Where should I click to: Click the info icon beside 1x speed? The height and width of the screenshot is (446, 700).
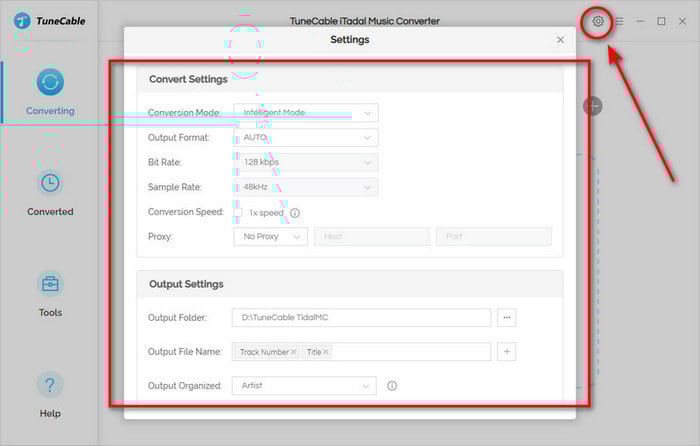(x=295, y=213)
